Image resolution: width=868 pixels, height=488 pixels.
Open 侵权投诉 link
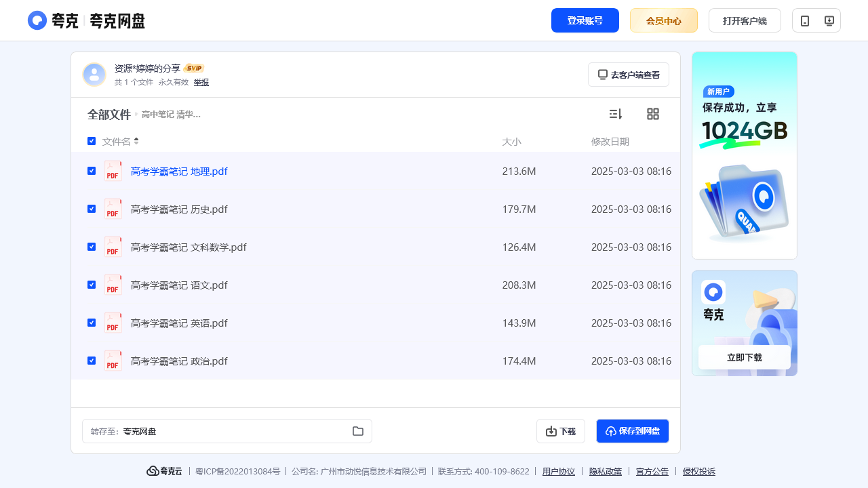click(x=699, y=472)
